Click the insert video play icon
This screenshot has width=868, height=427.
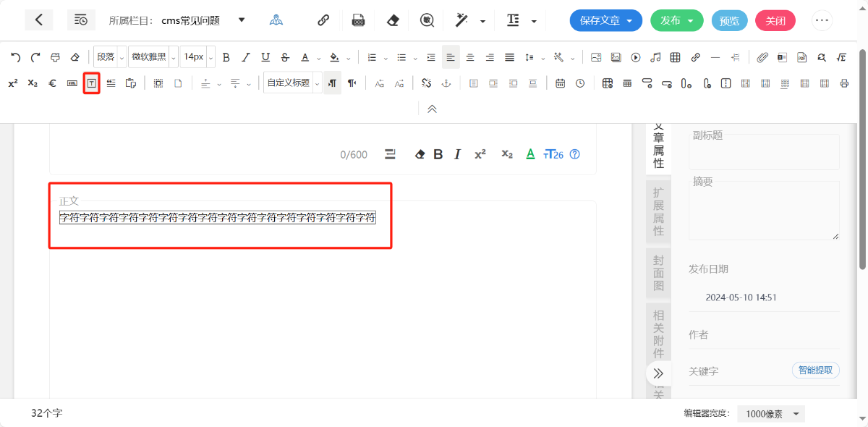(x=636, y=57)
